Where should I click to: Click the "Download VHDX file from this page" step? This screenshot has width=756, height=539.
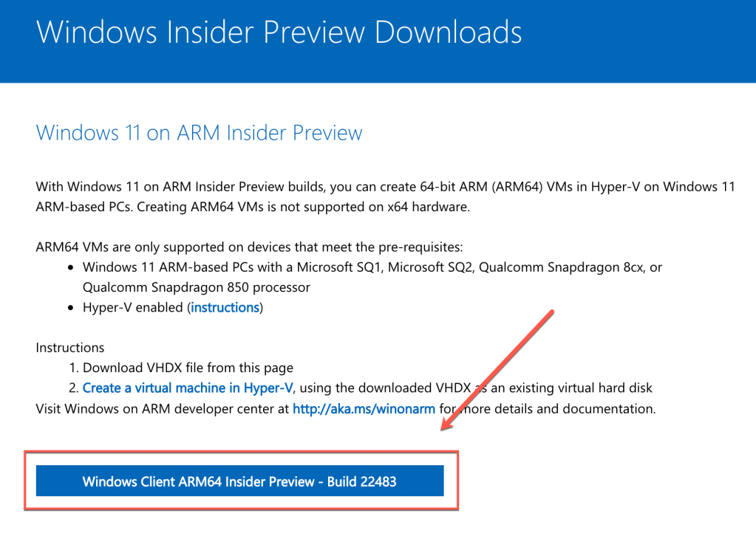(x=188, y=368)
